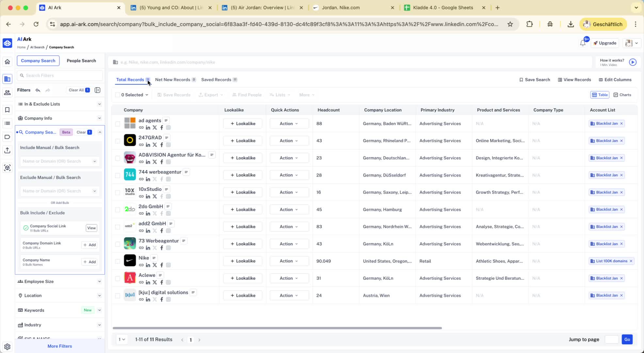Open the home icon in left sidebar
Viewport: 644px width, 353px height.
click(x=7, y=62)
